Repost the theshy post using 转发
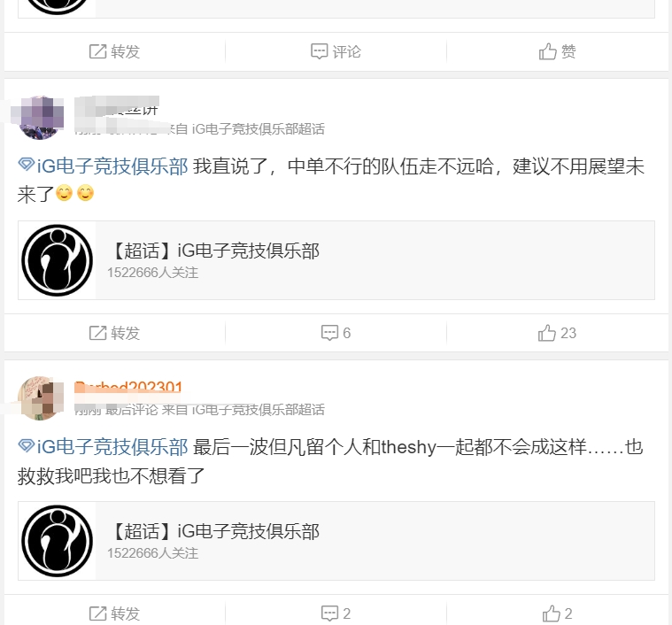 pos(114,613)
